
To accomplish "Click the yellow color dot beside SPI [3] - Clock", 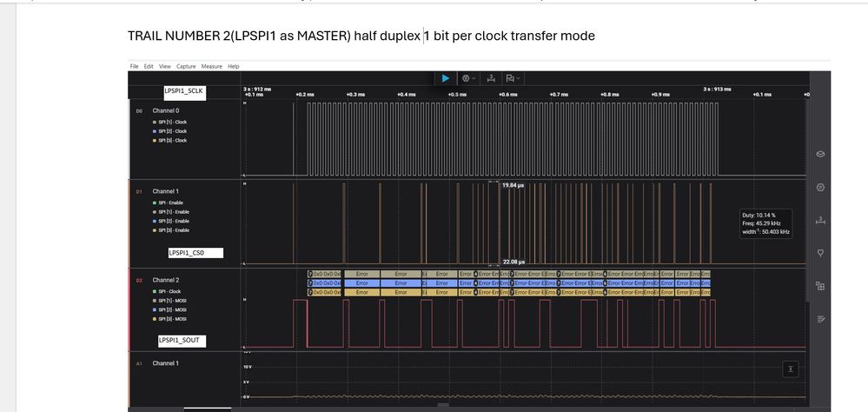I will click(155, 141).
